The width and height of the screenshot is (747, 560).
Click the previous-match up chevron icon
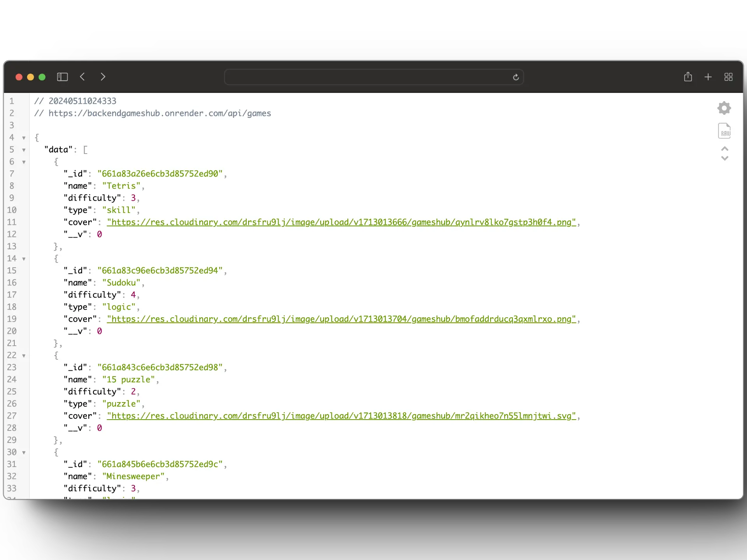(x=724, y=149)
